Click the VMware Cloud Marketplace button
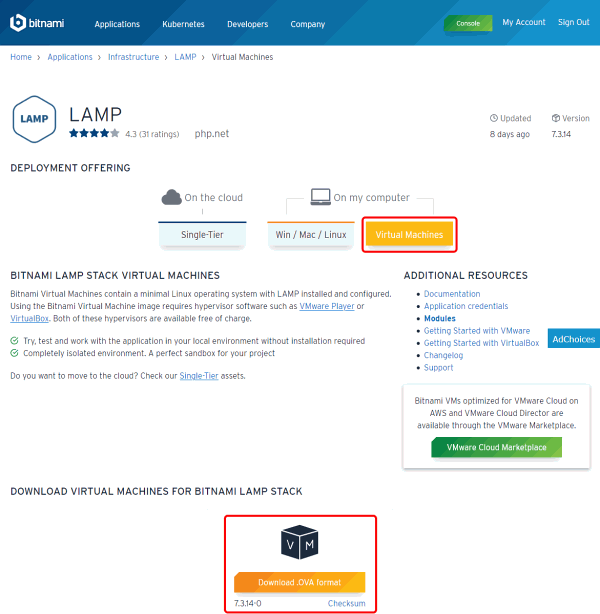Image resolution: width=600 pixels, height=614 pixels. (496, 448)
